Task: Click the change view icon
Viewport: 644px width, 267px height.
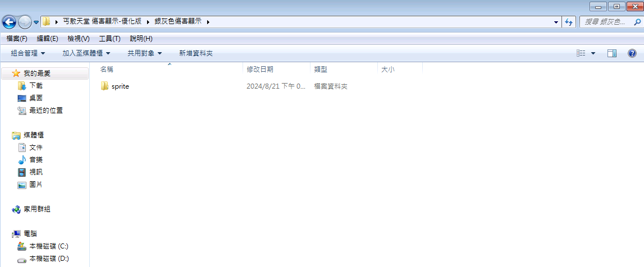Action: pos(581,53)
